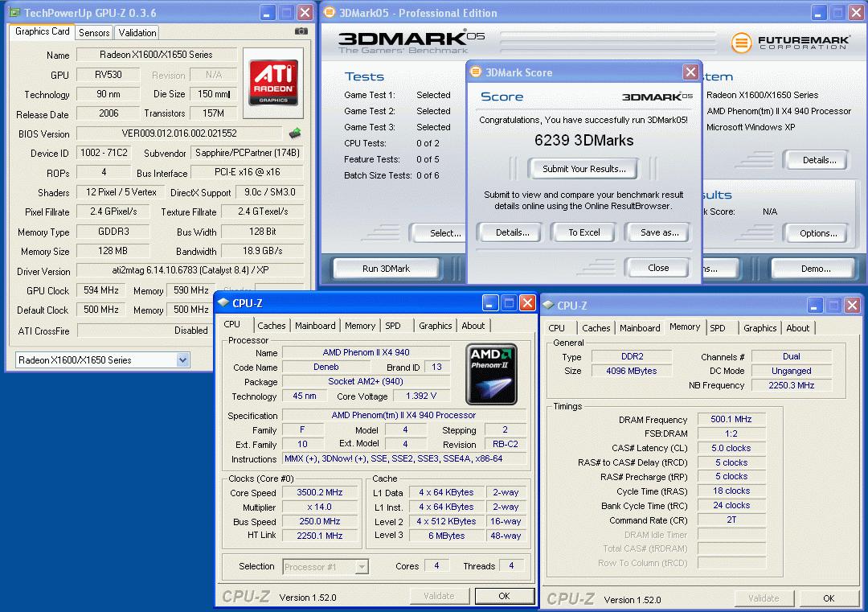The height and width of the screenshot is (612, 868).
Task: Click the Core Speed 3500.2 MHz value
Action: 319,492
